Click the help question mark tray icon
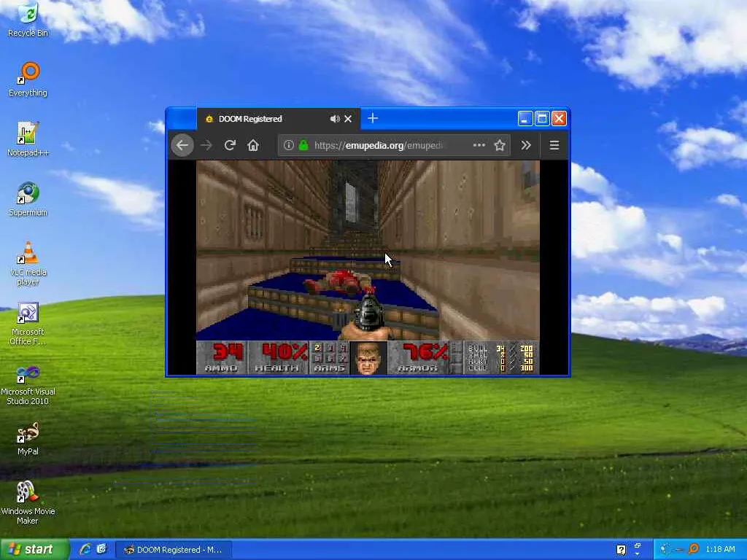Screen dimensions: 747x560 pyautogui.click(x=621, y=550)
